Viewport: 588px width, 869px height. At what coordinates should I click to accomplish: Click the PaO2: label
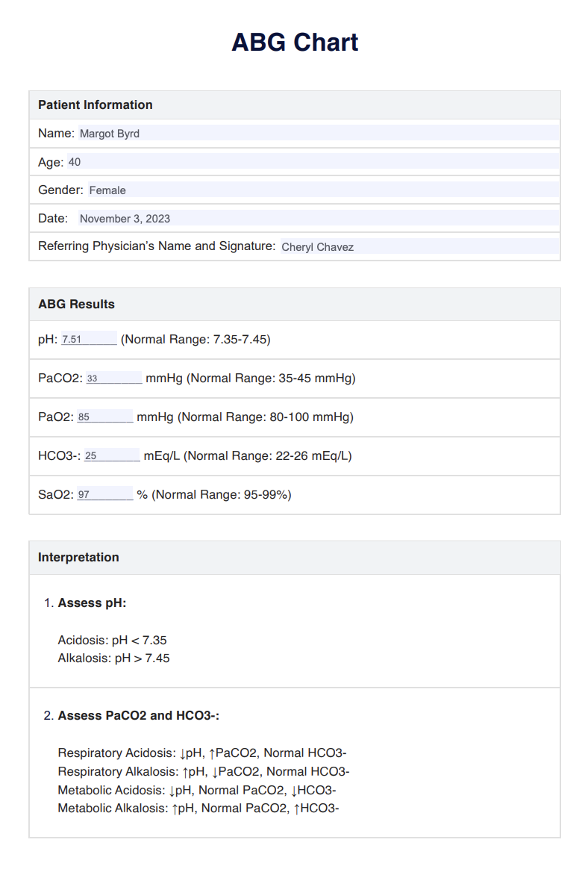tap(55, 417)
